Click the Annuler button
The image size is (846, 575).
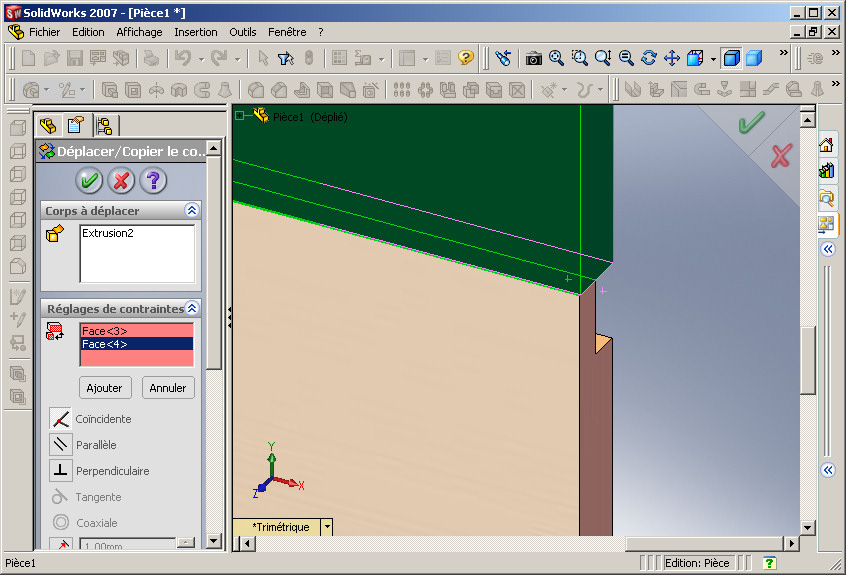coord(168,388)
